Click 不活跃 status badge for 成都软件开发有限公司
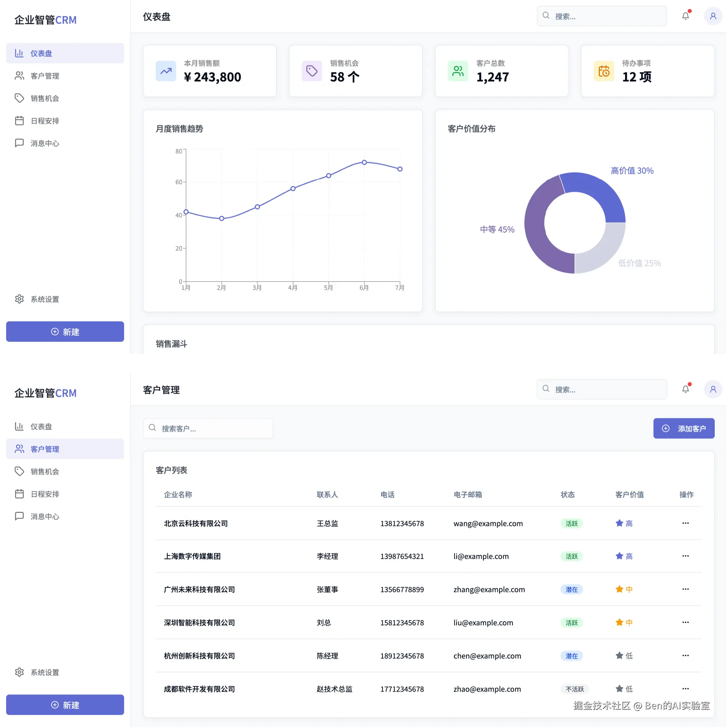 [575, 689]
